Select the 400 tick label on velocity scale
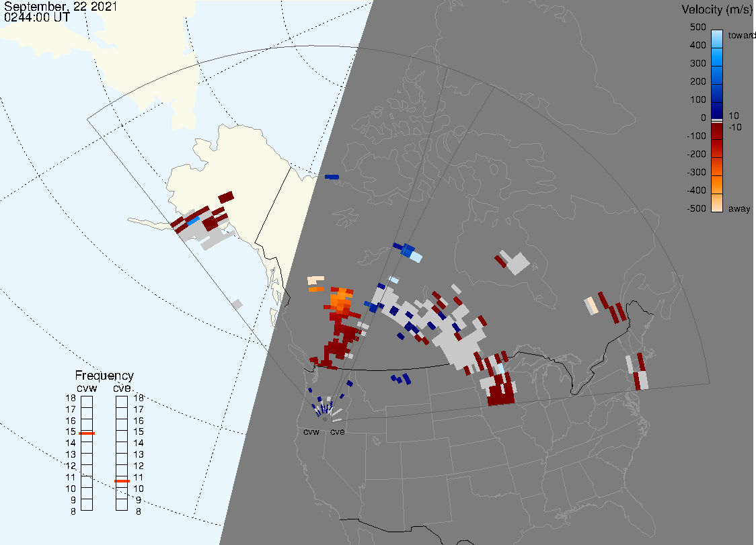The image size is (756, 545). tap(697, 45)
